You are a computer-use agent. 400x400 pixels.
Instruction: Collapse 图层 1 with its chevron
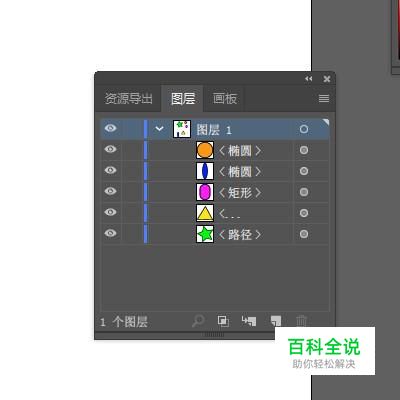click(x=159, y=129)
